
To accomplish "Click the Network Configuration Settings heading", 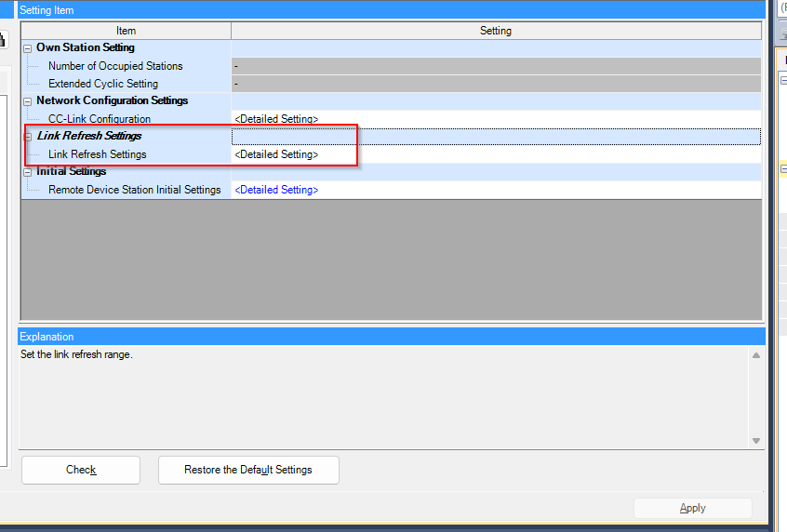I will click(112, 100).
